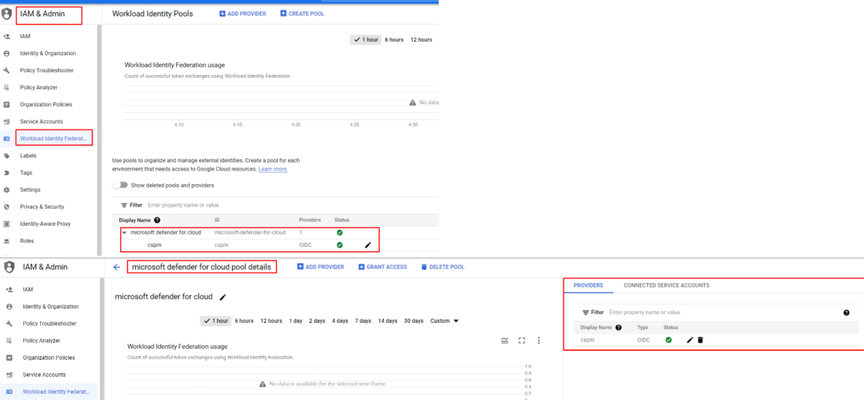Collapse the 'microsoft defender for cloud' pool row
The height and width of the screenshot is (400, 864).
(125, 233)
